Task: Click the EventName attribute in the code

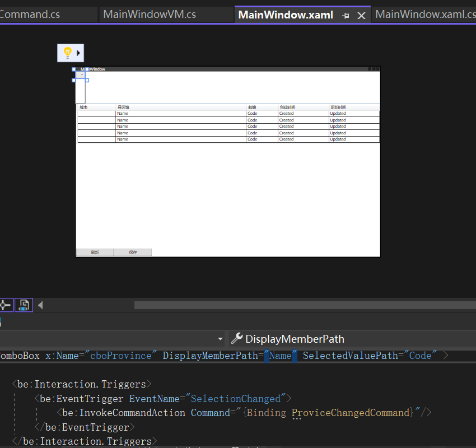Action: click(x=154, y=399)
